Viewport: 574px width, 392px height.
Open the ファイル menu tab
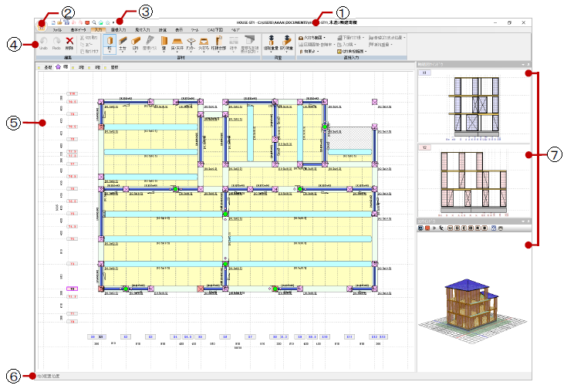pos(58,29)
